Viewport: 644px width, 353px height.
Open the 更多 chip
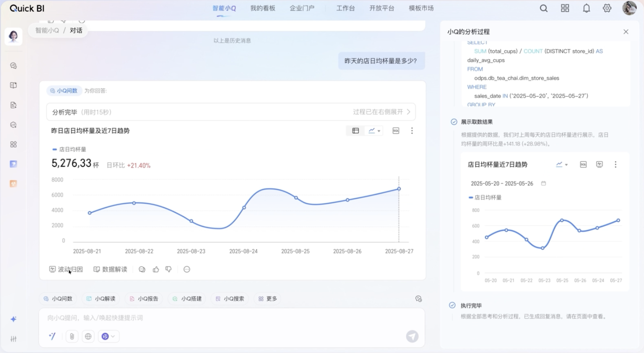(x=267, y=299)
